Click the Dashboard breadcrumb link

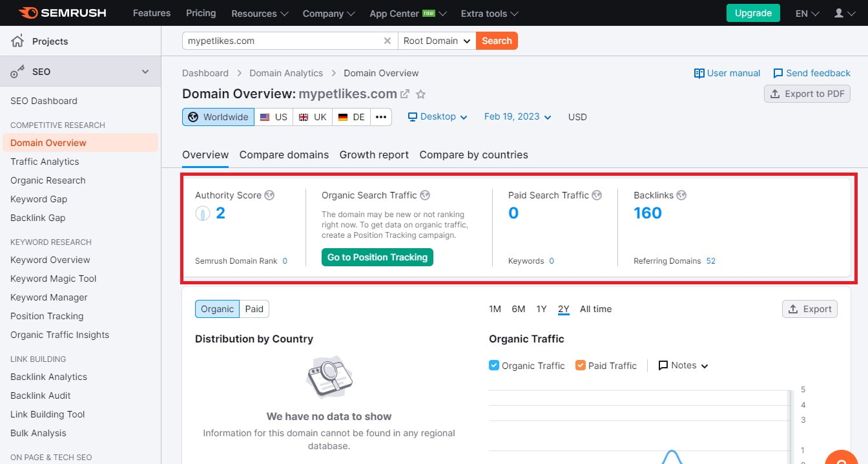click(205, 73)
